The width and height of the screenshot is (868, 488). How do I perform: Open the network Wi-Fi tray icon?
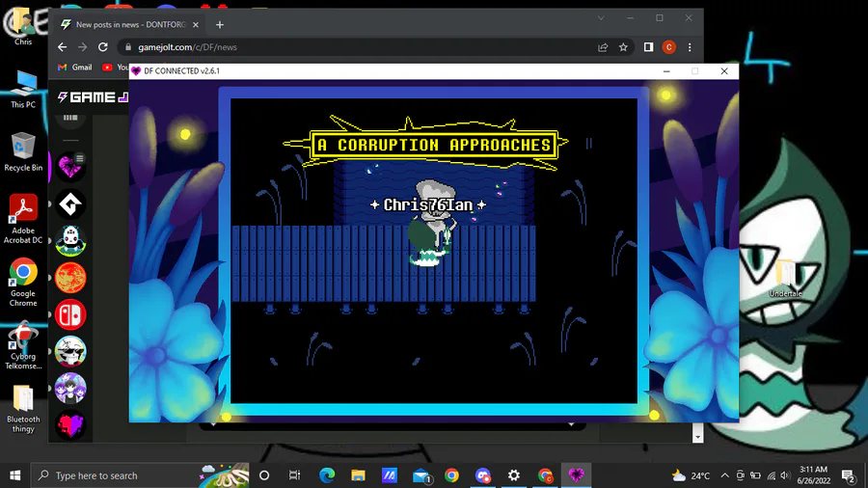tap(772, 475)
